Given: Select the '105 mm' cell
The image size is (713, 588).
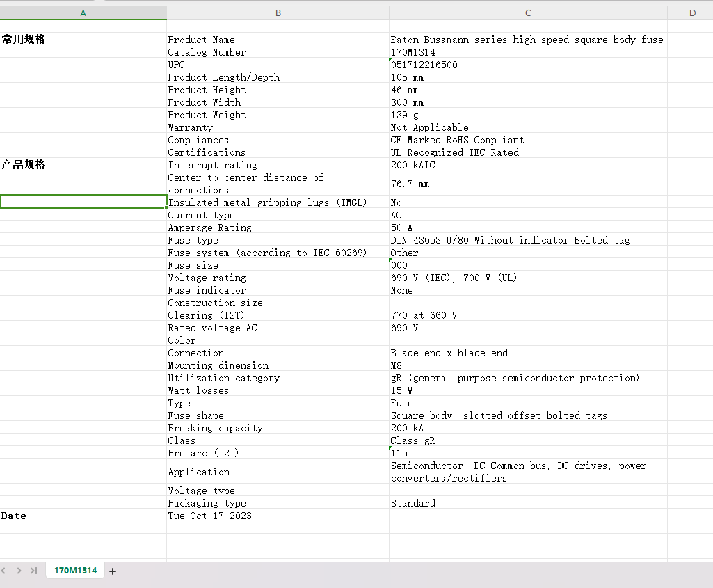Looking at the screenshot, I should 528,77.
